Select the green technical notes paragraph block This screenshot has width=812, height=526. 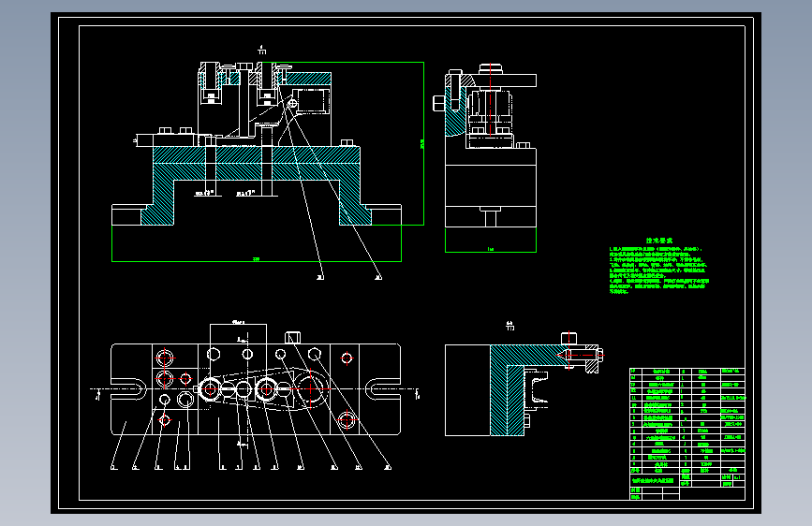pos(658,270)
